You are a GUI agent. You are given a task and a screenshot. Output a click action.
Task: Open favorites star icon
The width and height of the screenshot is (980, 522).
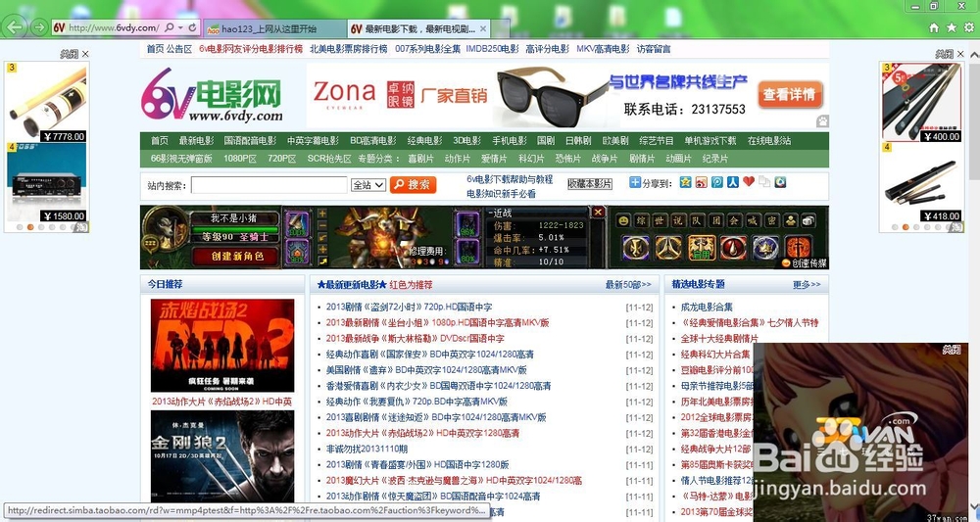tap(952, 27)
